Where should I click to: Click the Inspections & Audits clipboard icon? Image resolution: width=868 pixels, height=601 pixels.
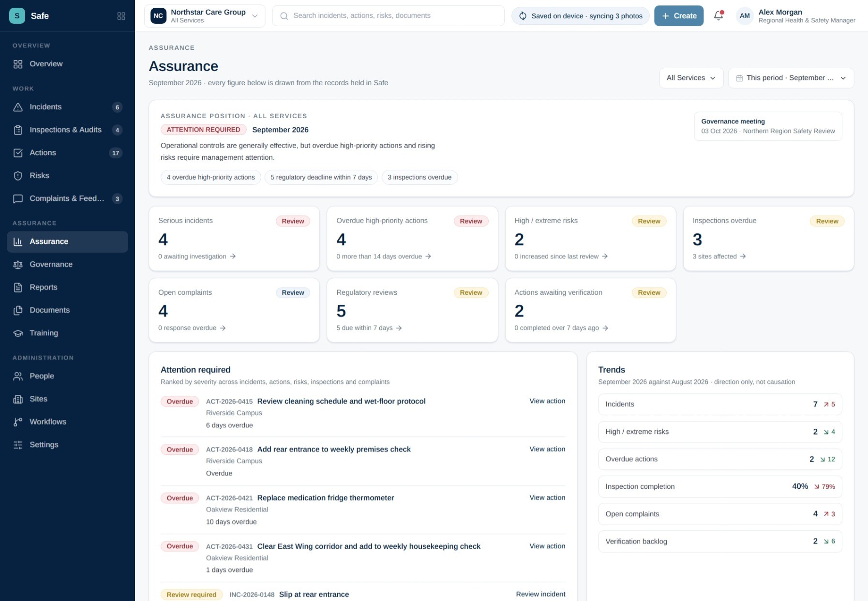[18, 130]
